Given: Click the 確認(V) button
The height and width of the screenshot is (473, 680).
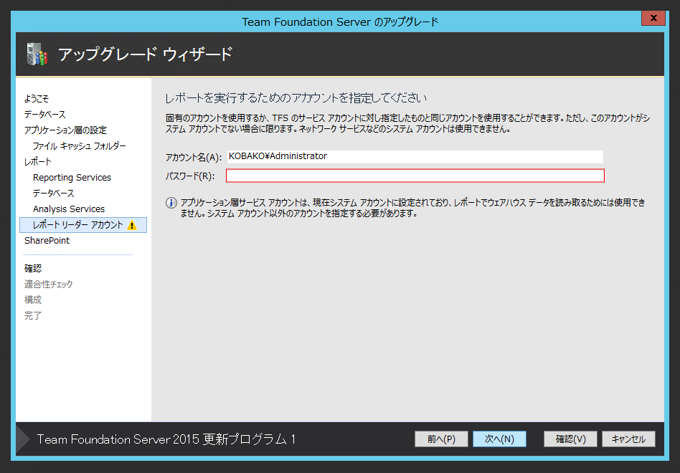Looking at the screenshot, I should [570, 439].
